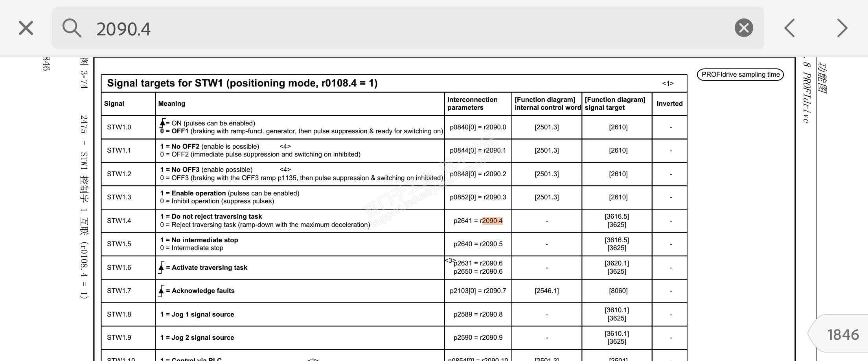
Task: Click the text 'Jog 1 signal source'
Action: (x=203, y=314)
